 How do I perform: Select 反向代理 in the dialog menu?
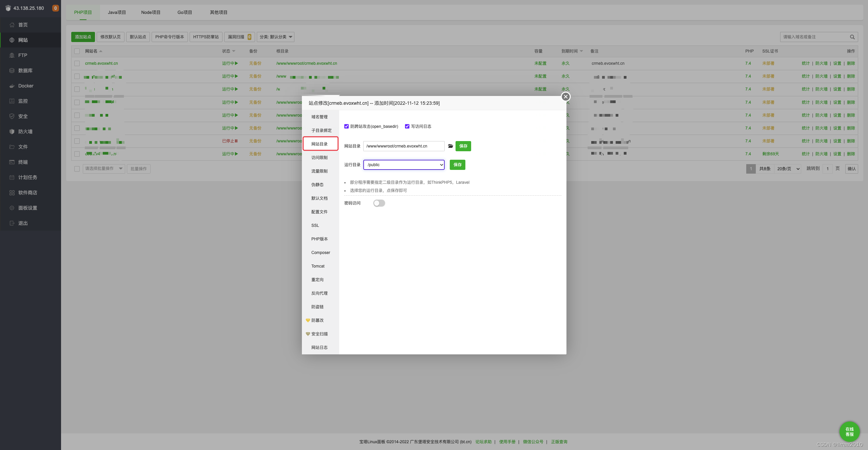tap(320, 293)
